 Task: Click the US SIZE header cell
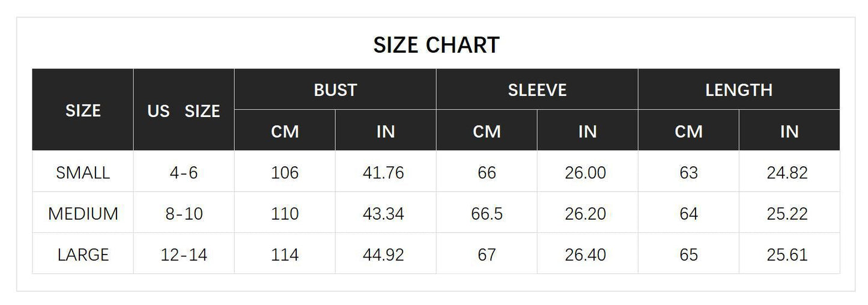pyautogui.click(x=184, y=111)
